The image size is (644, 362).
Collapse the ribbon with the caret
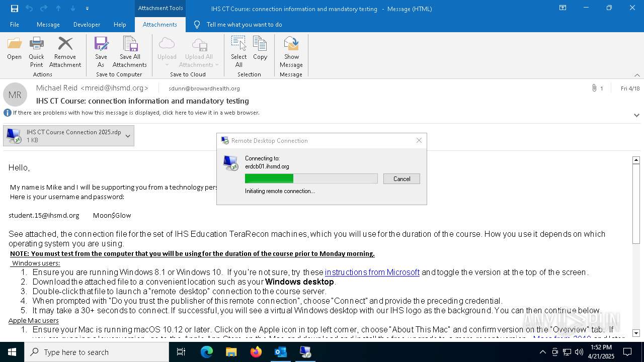click(x=637, y=75)
